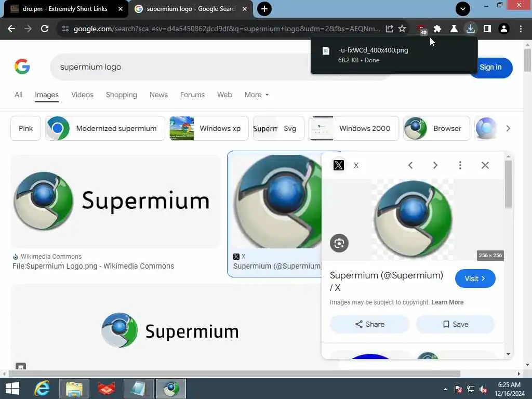Image resolution: width=532 pixels, height=399 pixels.
Task: Open the Learn More copyright link
Action: coord(447,302)
